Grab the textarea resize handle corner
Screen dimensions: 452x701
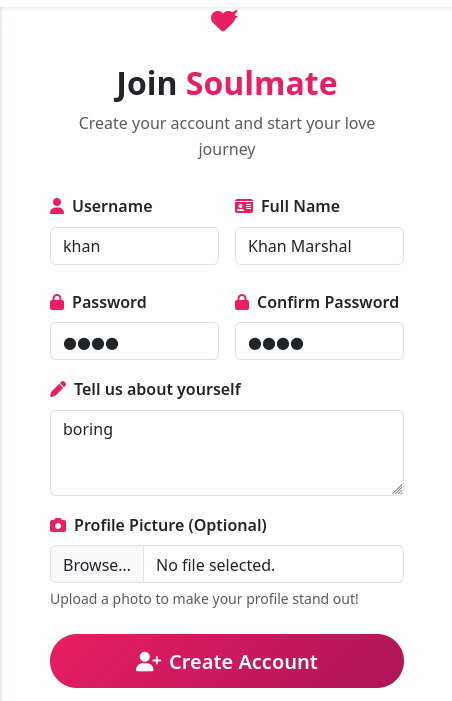coord(397,490)
